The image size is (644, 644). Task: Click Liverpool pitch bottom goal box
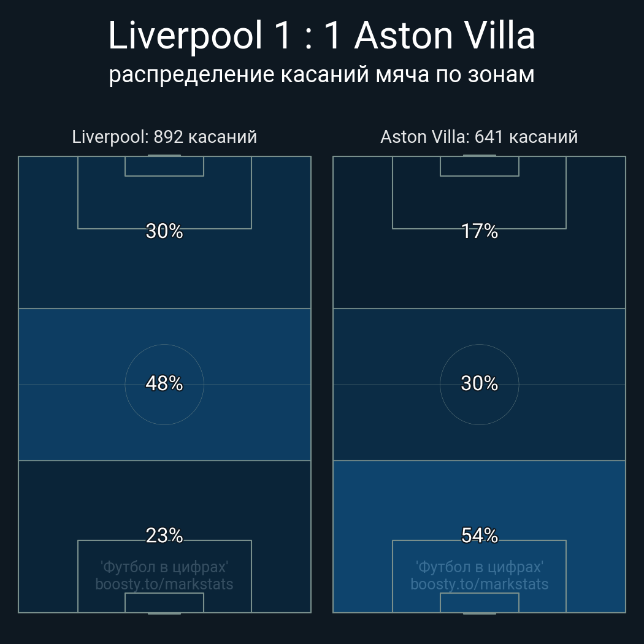pos(164,603)
